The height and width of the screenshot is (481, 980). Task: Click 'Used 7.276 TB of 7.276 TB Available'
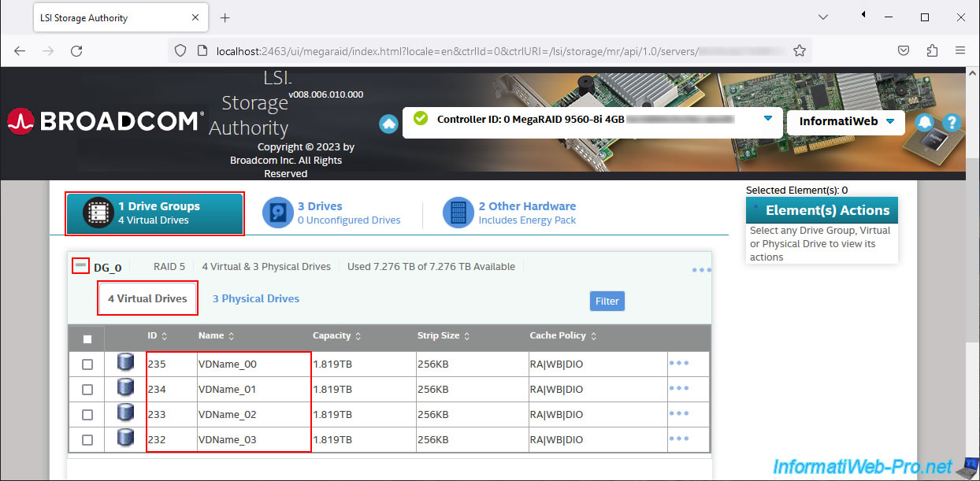(431, 267)
